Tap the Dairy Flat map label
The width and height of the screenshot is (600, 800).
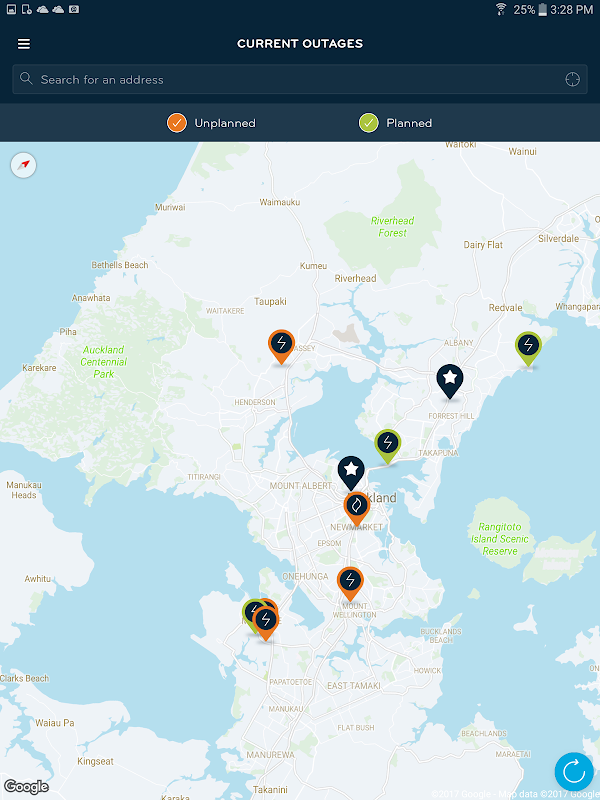click(x=483, y=245)
